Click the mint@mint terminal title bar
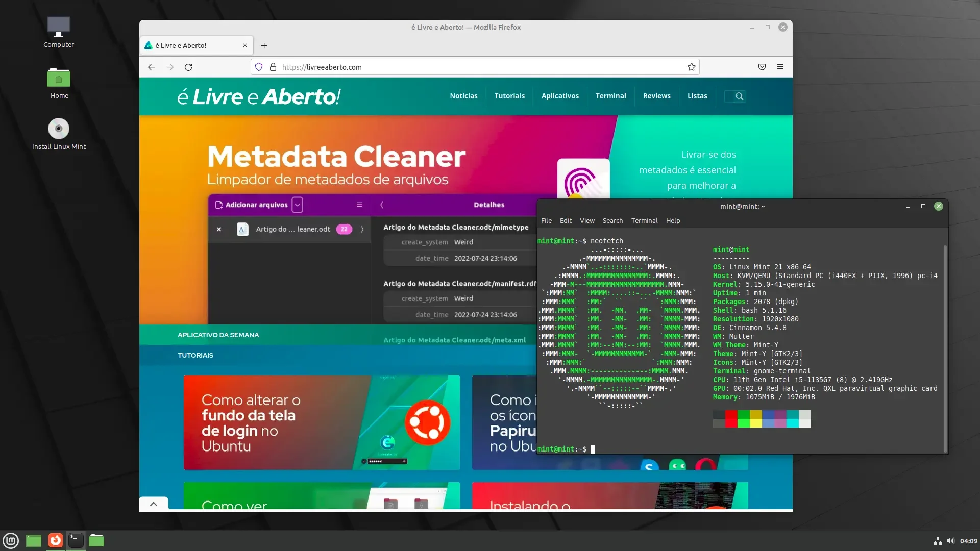This screenshot has width=980, height=551. (x=742, y=206)
